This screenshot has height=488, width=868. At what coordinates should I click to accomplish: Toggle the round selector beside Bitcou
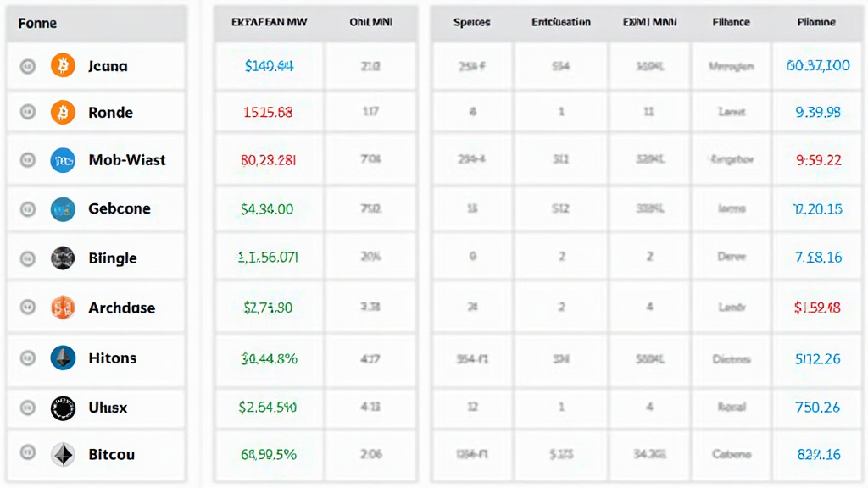pos(28,452)
